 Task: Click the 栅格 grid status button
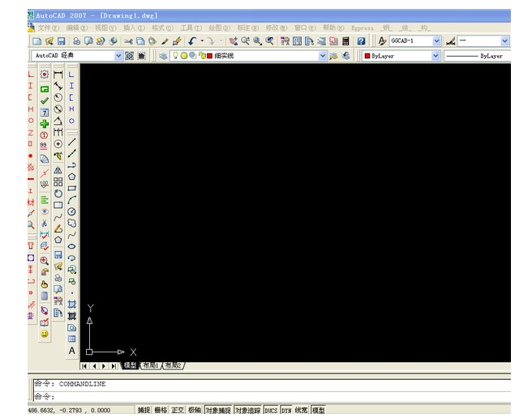point(161,410)
